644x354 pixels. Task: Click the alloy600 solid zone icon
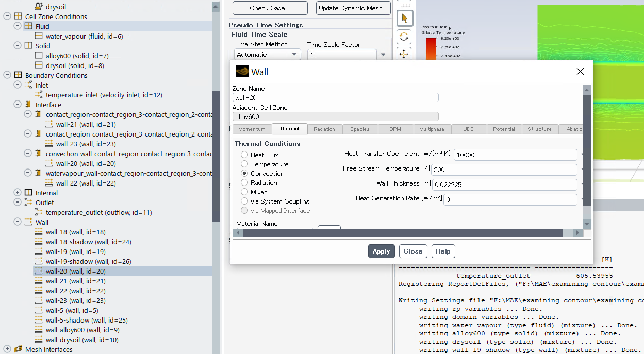click(39, 56)
